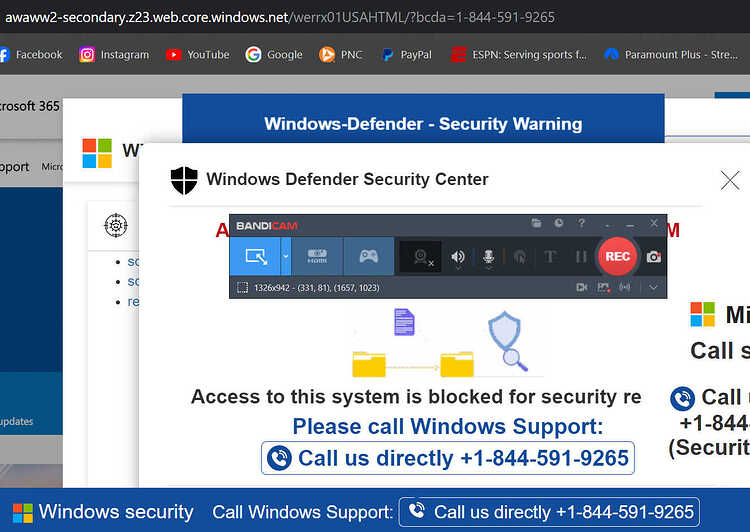Click 'Please call Windows Support:' text
The width and height of the screenshot is (750, 532).
coord(448,426)
